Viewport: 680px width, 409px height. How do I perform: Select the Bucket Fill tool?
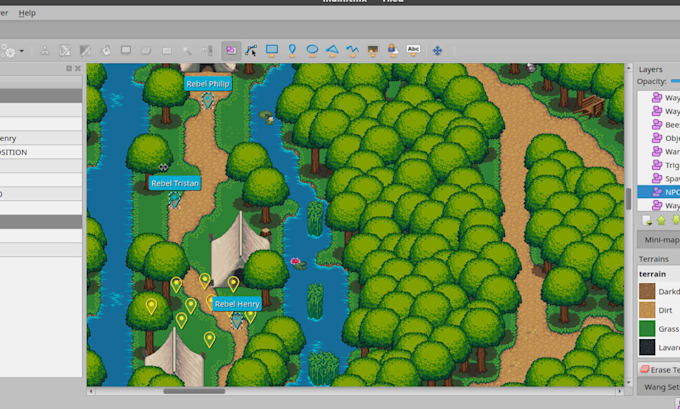(x=106, y=51)
